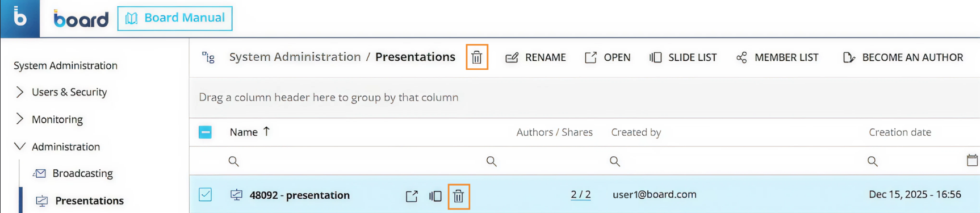Click the System Administration sidebar heading
The width and height of the screenshot is (980, 213).
point(65,65)
